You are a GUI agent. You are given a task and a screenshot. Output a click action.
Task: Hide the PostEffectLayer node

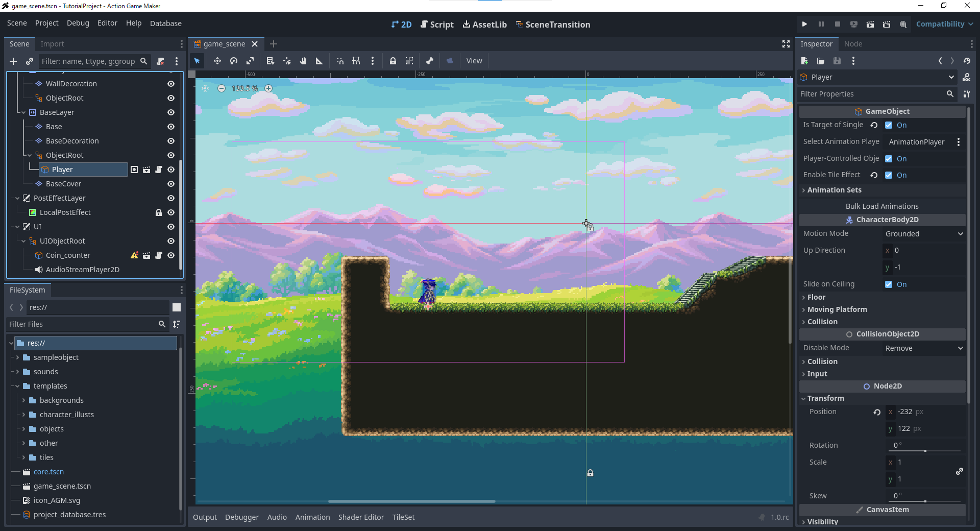pos(171,198)
